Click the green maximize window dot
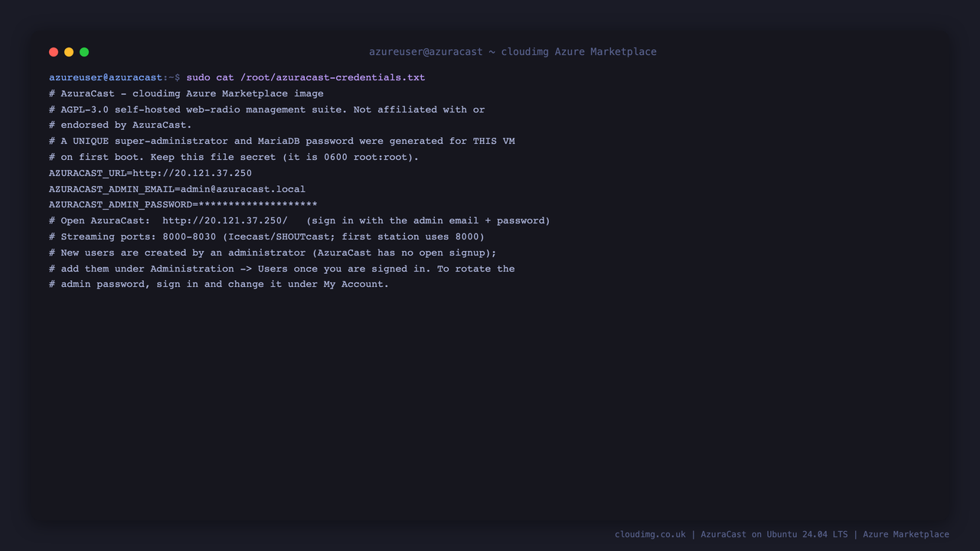Image resolution: width=980 pixels, height=551 pixels. click(84, 52)
